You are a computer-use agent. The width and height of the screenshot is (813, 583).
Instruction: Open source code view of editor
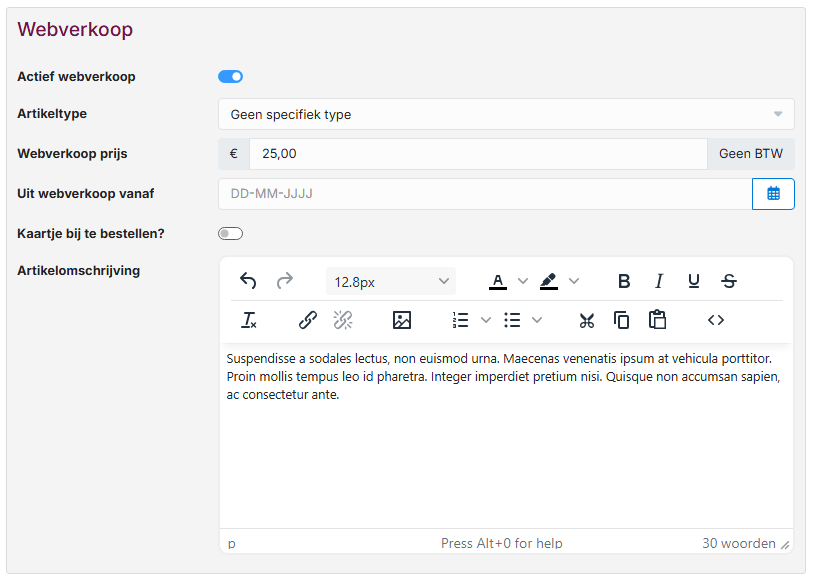(x=715, y=320)
